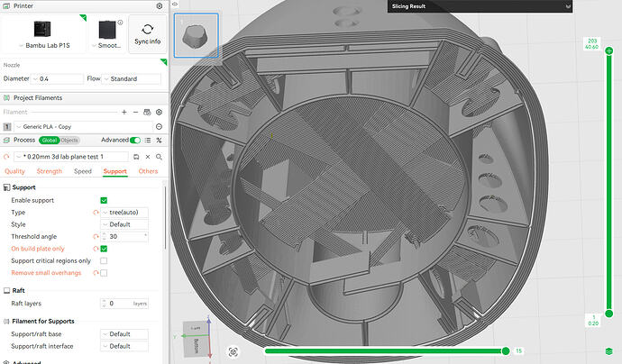Screen dimensions: 622x364
Task: Open the 0.20mm 3d lab plane test preset dropdown
Action: pyautogui.click(x=71, y=157)
